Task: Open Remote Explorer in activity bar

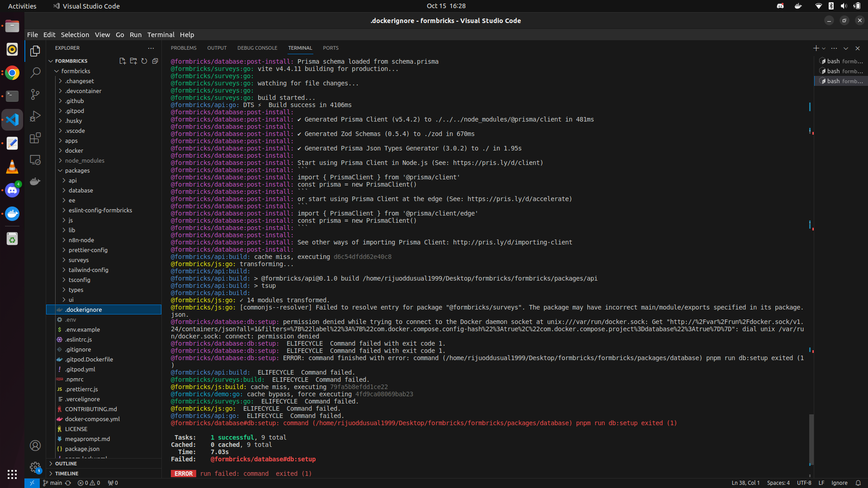Action: click(35, 160)
